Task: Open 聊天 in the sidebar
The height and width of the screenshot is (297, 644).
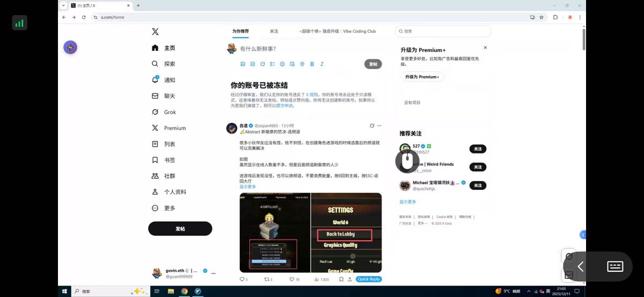Action: click(164, 96)
